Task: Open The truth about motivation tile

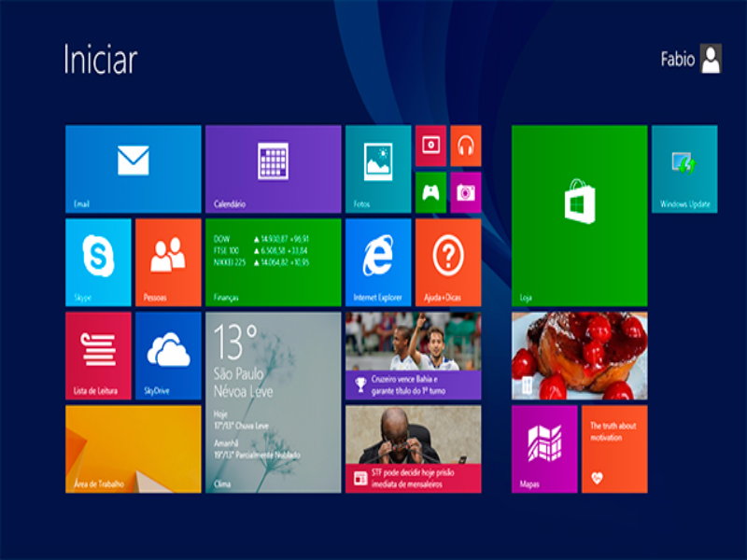Action: pos(614,449)
